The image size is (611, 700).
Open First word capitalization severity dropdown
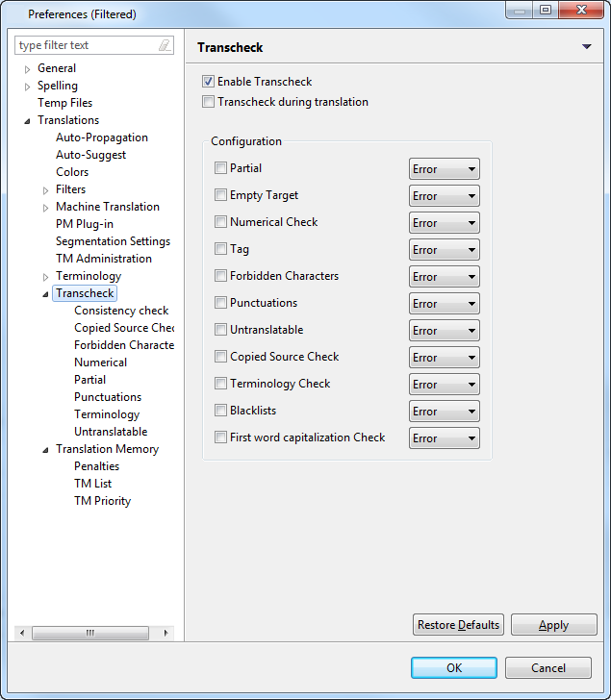(x=445, y=437)
